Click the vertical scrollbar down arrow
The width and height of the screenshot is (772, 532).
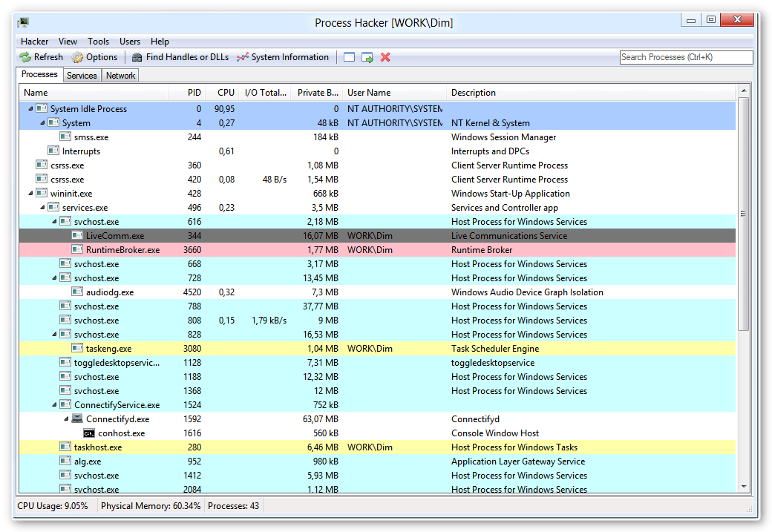click(x=744, y=487)
